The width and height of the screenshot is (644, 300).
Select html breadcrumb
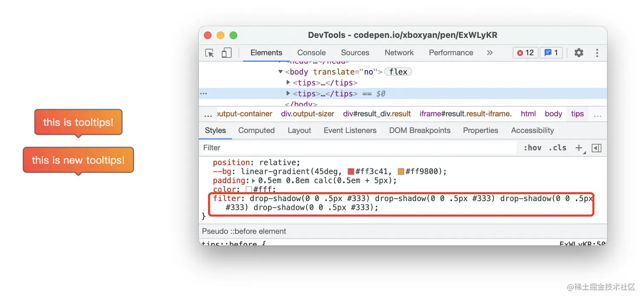coord(528,114)
